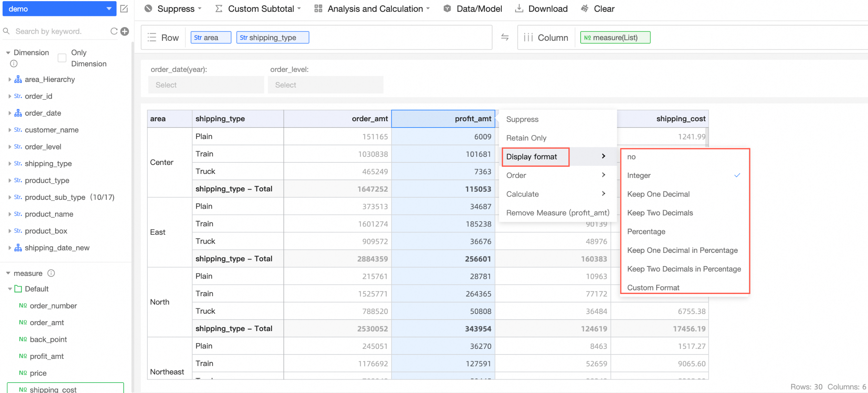
Task: Click the info icon next to measure
Action: pos(51,273)
